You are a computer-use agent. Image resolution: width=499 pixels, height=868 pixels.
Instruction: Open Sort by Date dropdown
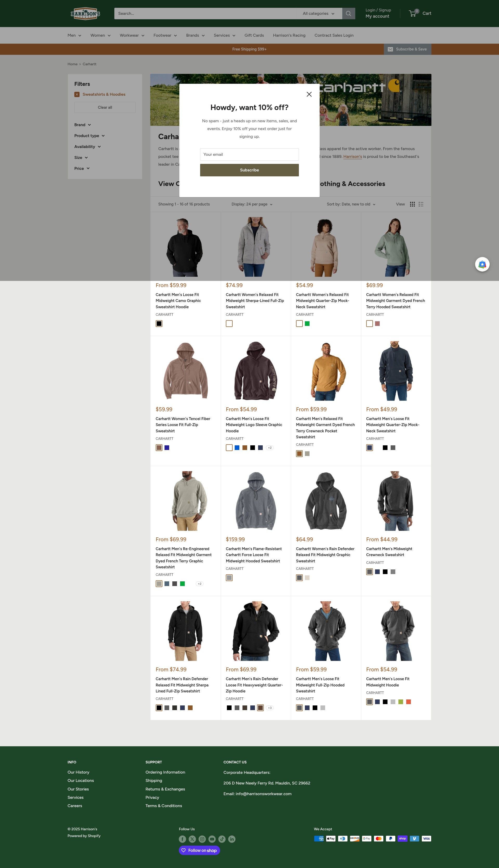351,204
